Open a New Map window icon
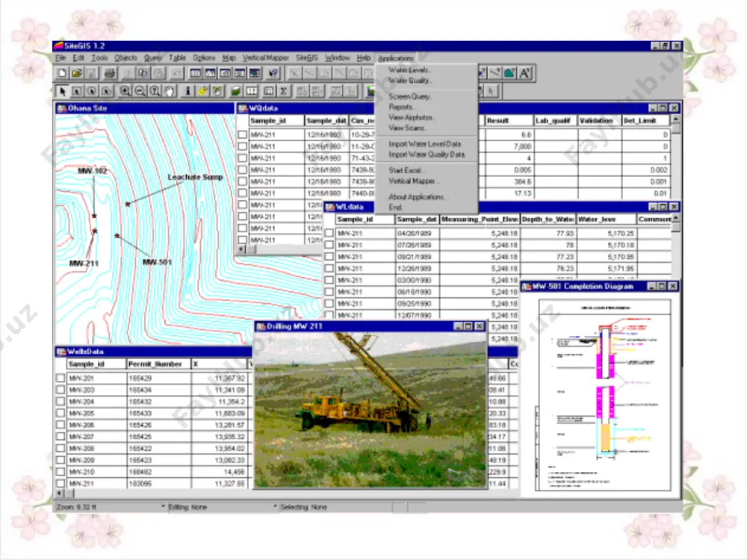Viewport: 747px width, 560px height. pyautogui.click(x=210, y=73)
